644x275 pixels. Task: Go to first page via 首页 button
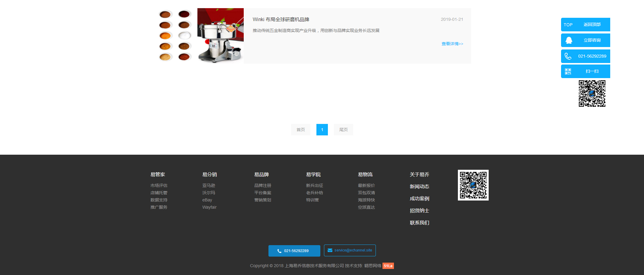(x=300, y=130)
